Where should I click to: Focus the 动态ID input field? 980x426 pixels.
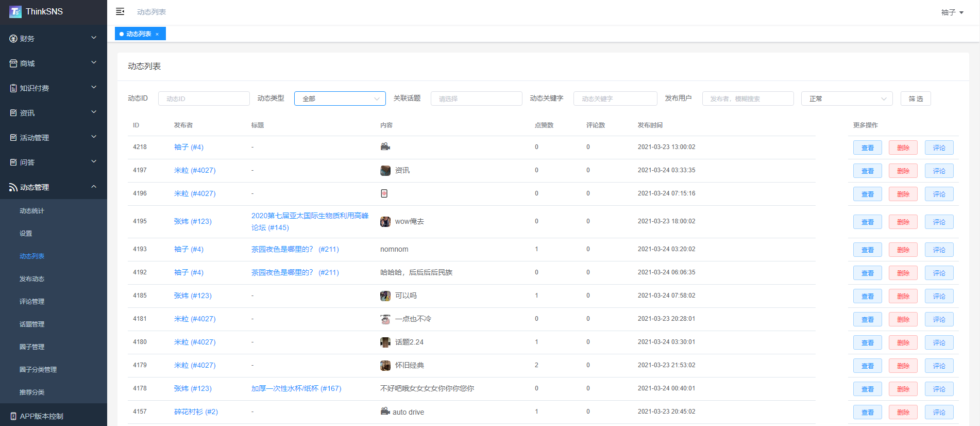tap(204, 99)
